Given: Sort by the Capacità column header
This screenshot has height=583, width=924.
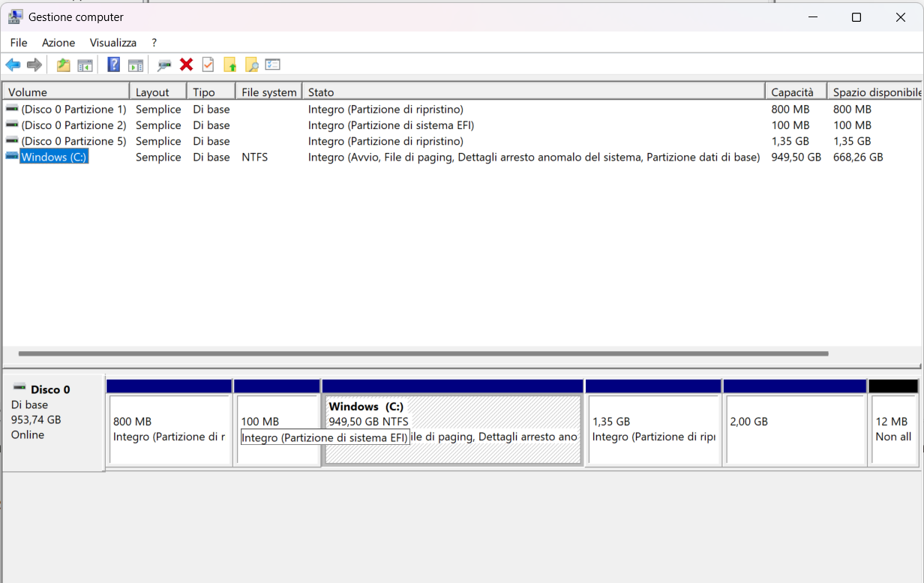Looking at the screenshot, I should pyautogui.click(x=796, y=92).
